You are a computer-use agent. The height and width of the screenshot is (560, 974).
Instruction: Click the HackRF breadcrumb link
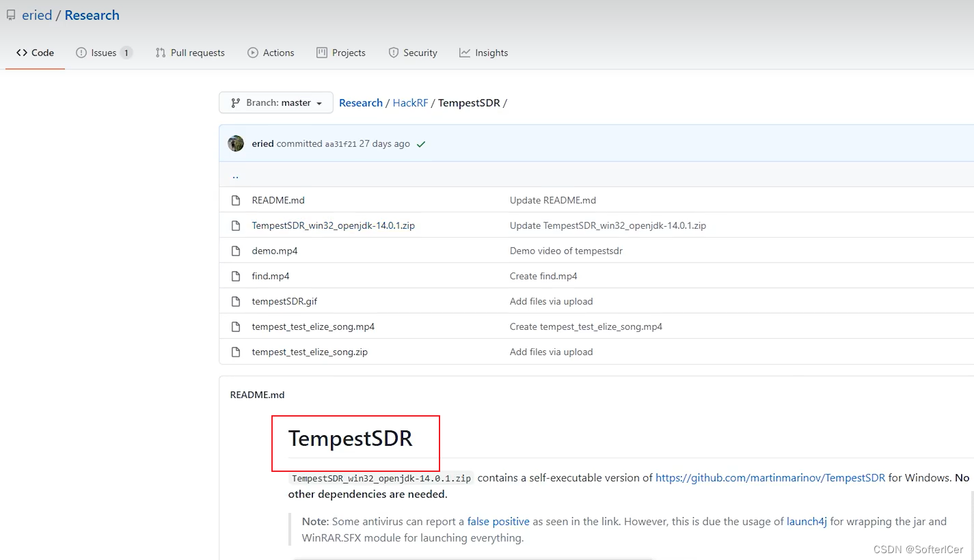coord(410,102)
